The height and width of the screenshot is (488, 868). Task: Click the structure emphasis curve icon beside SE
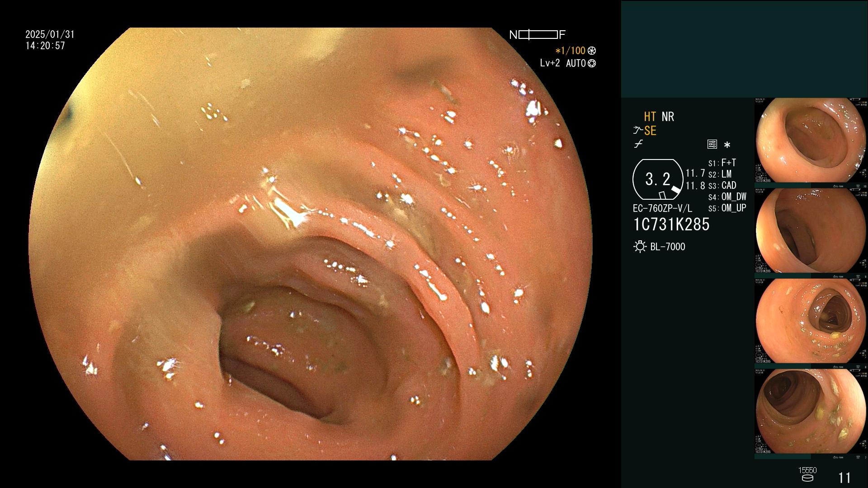coord(638,131)
